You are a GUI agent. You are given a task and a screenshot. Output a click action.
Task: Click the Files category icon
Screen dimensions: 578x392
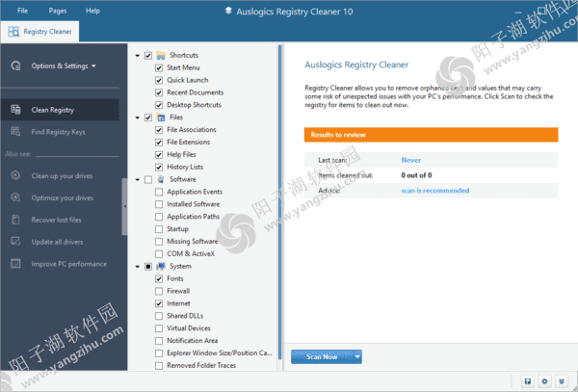coord(161,118)
